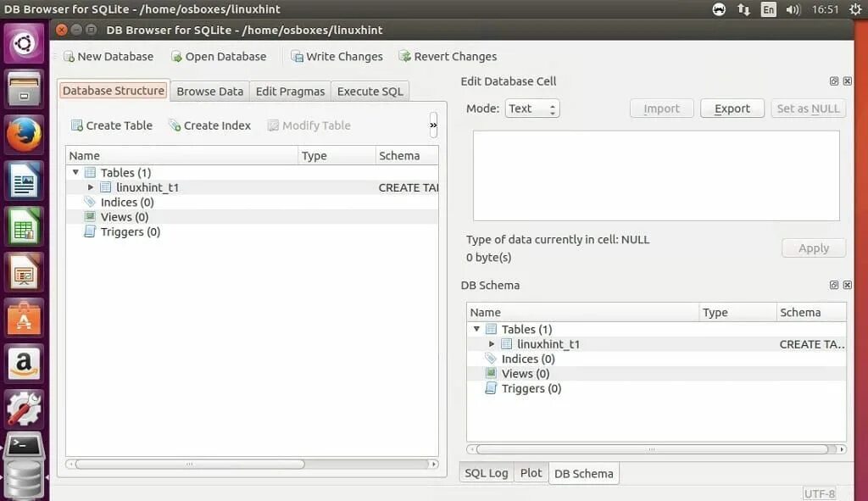Click the Schema column header in DB Schema panel
868x501 pixels.
[811, 312]
